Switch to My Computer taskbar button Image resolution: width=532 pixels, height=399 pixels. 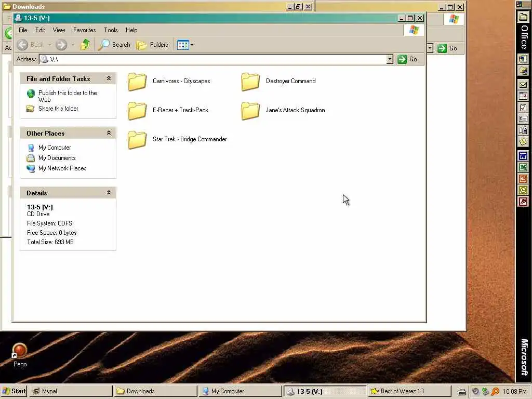point(240,391)
